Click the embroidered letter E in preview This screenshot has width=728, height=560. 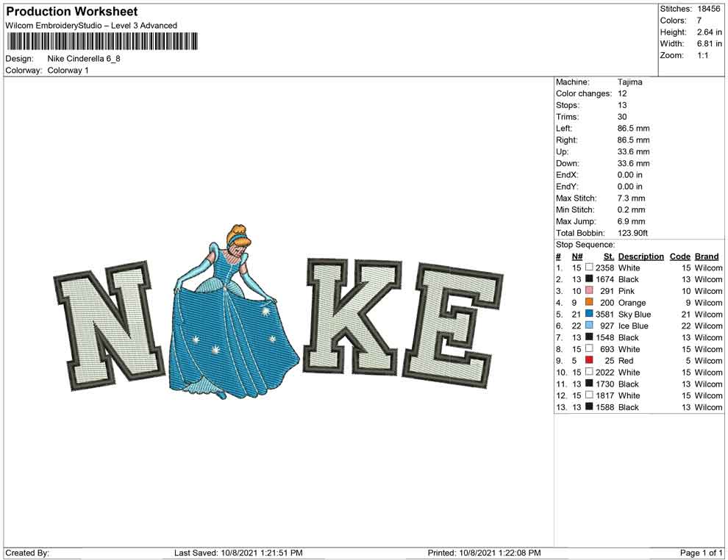point(453,325)
